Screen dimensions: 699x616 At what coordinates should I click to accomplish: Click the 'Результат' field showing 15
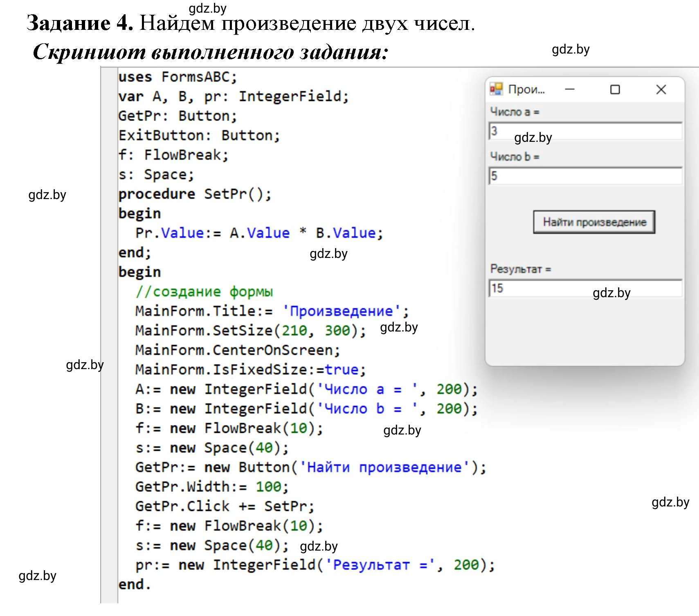point(585,288)
